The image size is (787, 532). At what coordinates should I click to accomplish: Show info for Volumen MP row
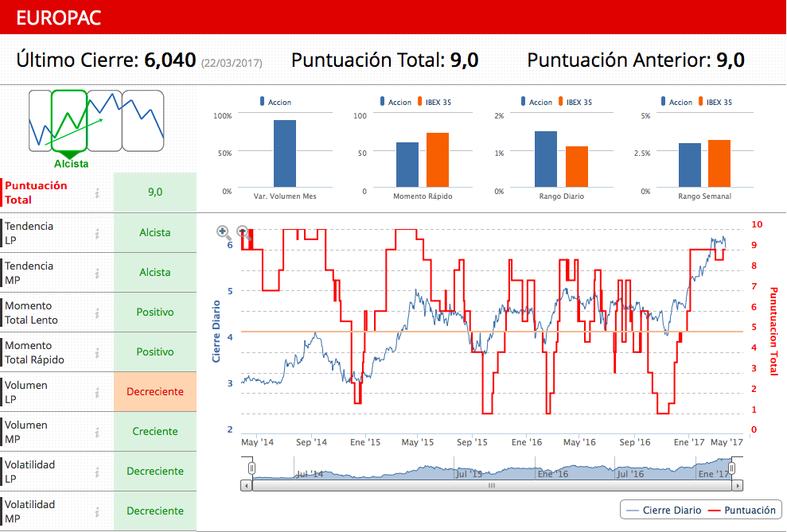pos(97,432)
